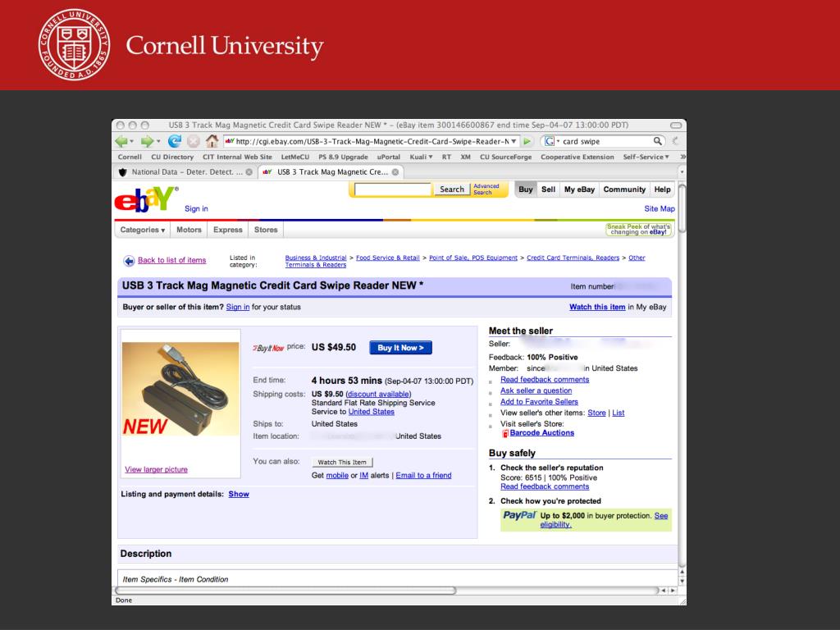
Task: Click Add to Favorite Sellers link
Action: pyautogui.click(x=539, y=402)
